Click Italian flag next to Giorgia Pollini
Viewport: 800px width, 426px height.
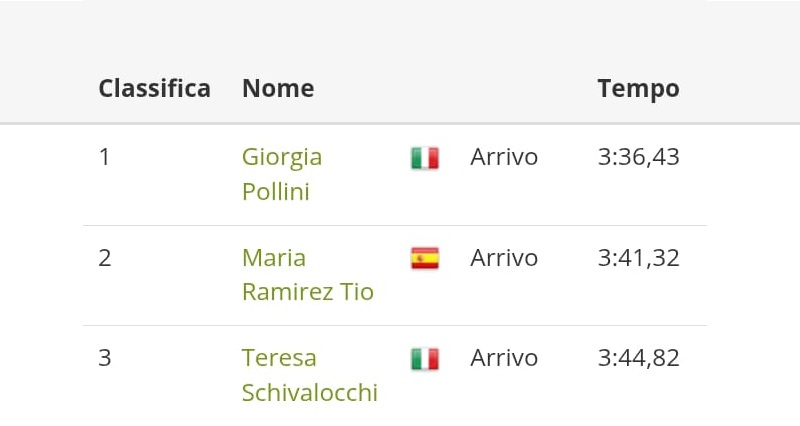424,158
